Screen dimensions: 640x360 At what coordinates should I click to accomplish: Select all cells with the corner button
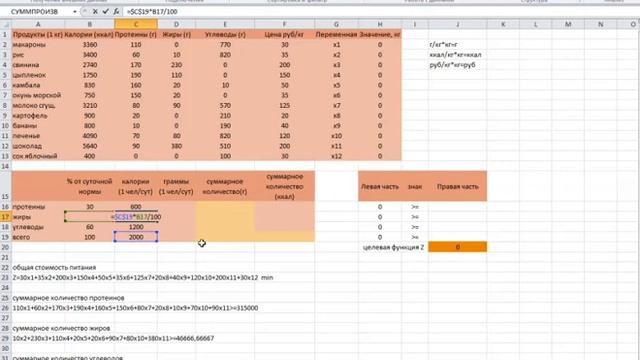click(6, 24)
